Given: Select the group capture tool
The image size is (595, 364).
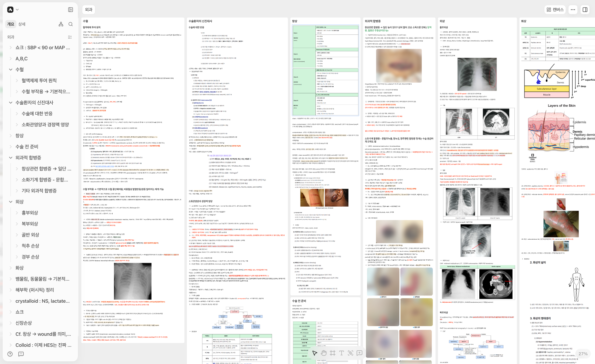Looking at the screenshot, I should click(351, 353).
